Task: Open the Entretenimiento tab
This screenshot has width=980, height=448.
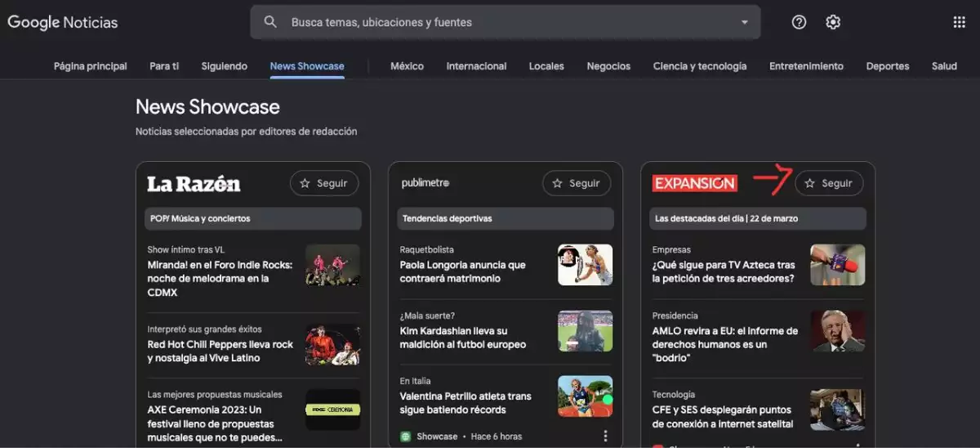Action: click(806, 66)
